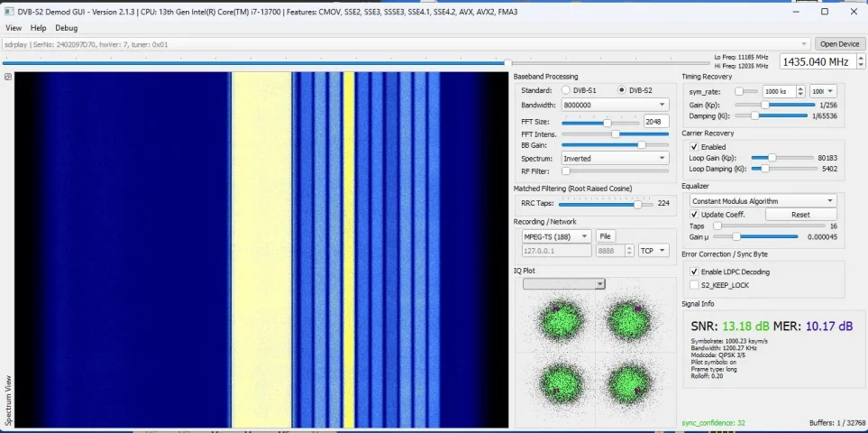Select the DVB-S2 standard radio button
The width and height of the screenshot is (868, 433).
(x=622, y=89)
